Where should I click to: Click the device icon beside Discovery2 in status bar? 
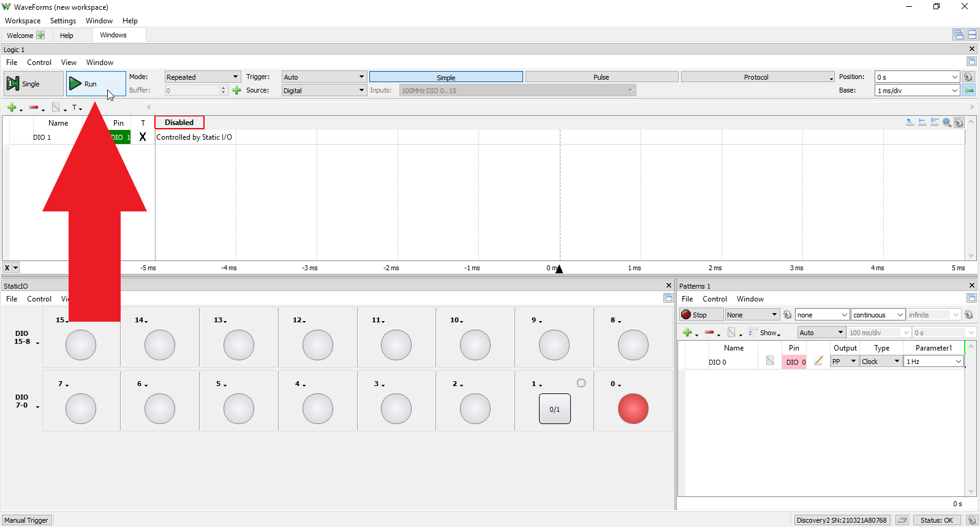902,520
